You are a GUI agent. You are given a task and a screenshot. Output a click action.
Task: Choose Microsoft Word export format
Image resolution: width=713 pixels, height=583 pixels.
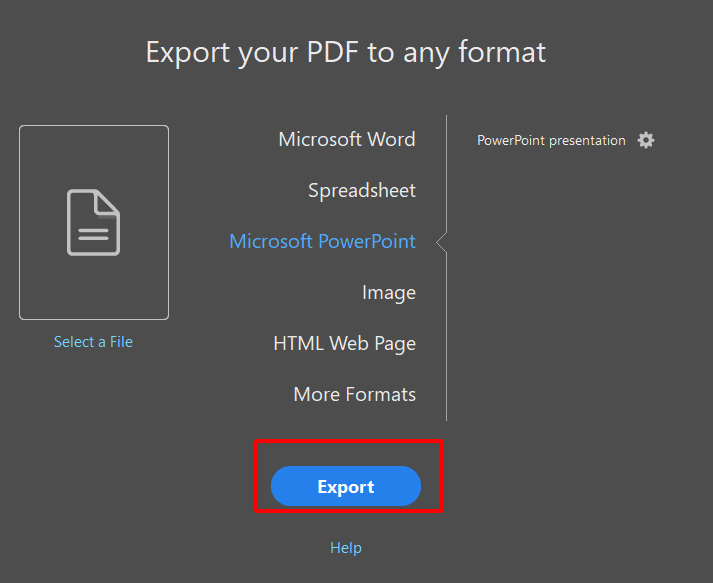click(346, 139)
